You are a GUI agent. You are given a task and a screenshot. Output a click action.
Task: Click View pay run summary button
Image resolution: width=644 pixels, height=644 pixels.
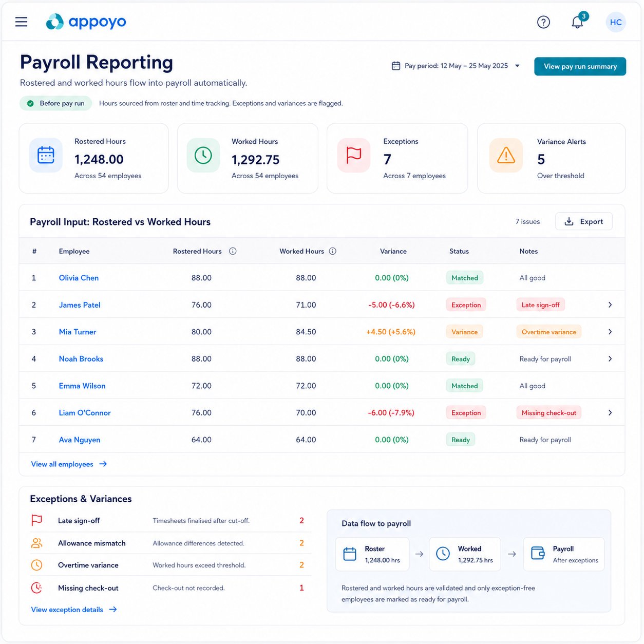tap(580, 66)
